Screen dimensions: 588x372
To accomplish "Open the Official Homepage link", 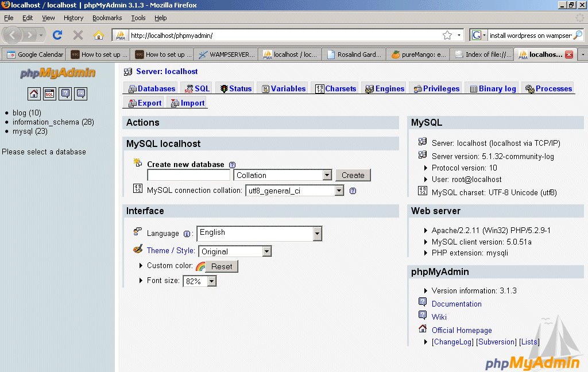I will tap(462, 330).
